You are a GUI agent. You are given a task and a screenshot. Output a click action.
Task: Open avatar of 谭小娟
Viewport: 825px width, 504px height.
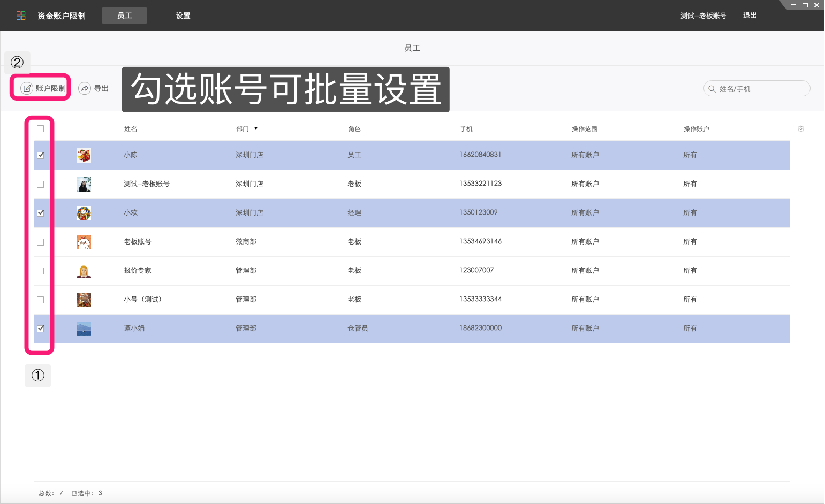84,329
